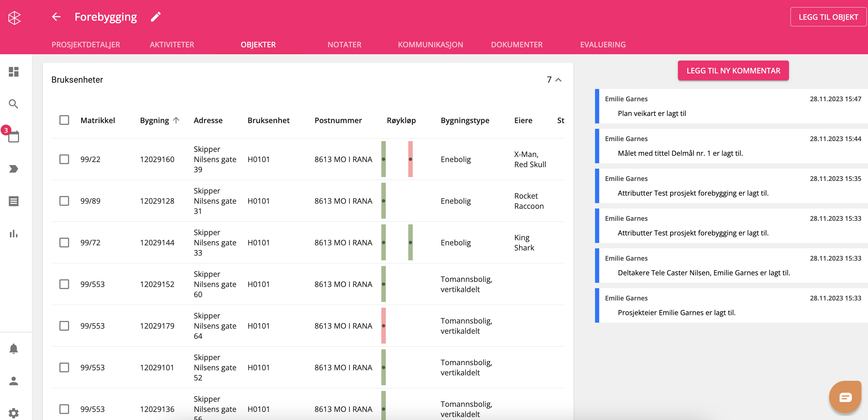Sort by Adresse column header

click(x=208, y=120)
